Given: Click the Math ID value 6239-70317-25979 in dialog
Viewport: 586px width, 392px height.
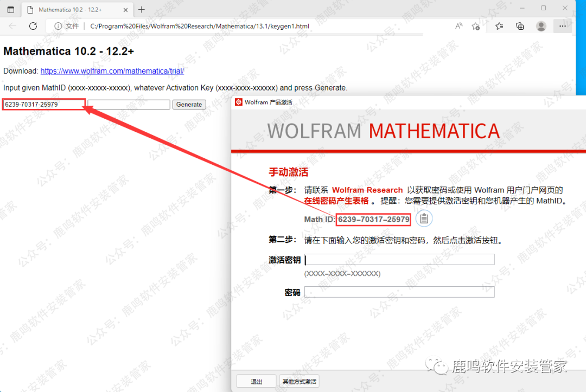Looking at the screenshot, I should (374, 220).
